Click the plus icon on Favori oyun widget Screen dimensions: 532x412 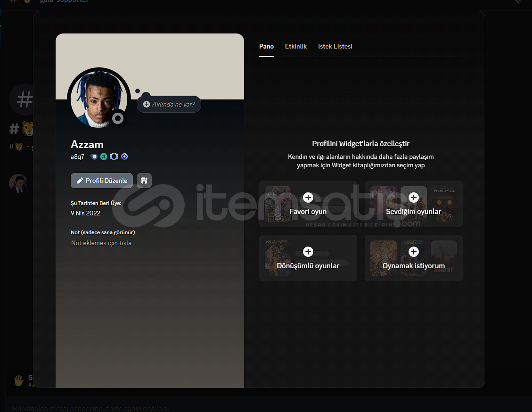tap(308, 198)
